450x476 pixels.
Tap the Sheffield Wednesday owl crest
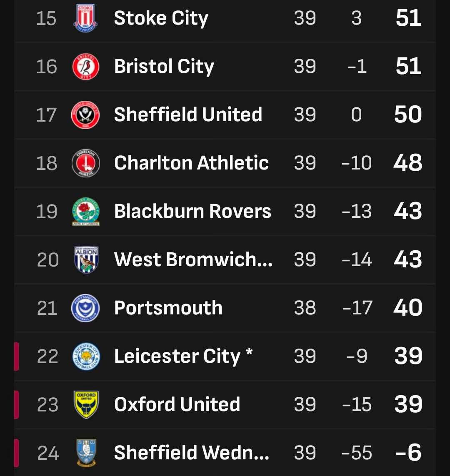[86, 453]
